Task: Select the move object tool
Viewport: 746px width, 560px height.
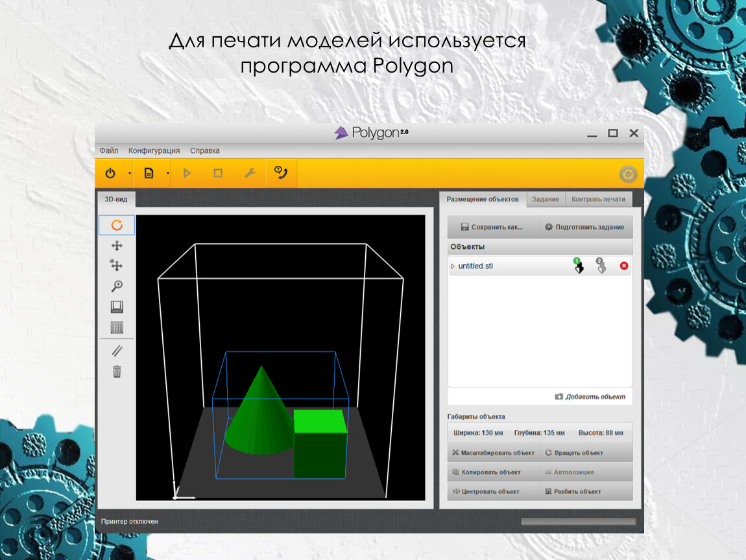Action: [x=117, y=265]
